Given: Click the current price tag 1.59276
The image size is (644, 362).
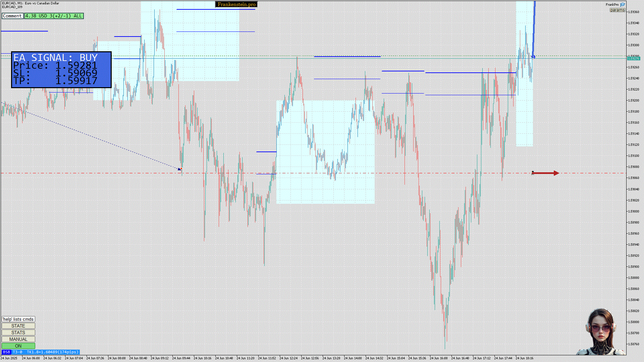Looking at the screenshot, I should tap(633, 59).
